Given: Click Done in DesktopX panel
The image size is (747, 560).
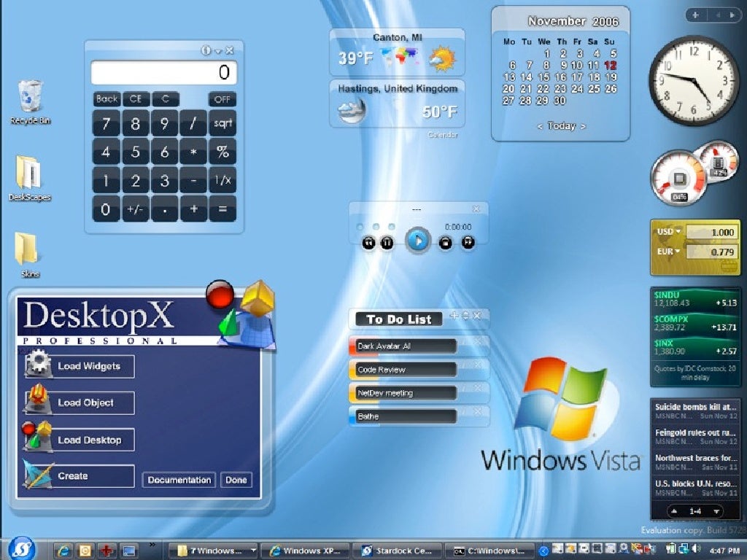Looking at the screenshot, I should coord(236,480).
